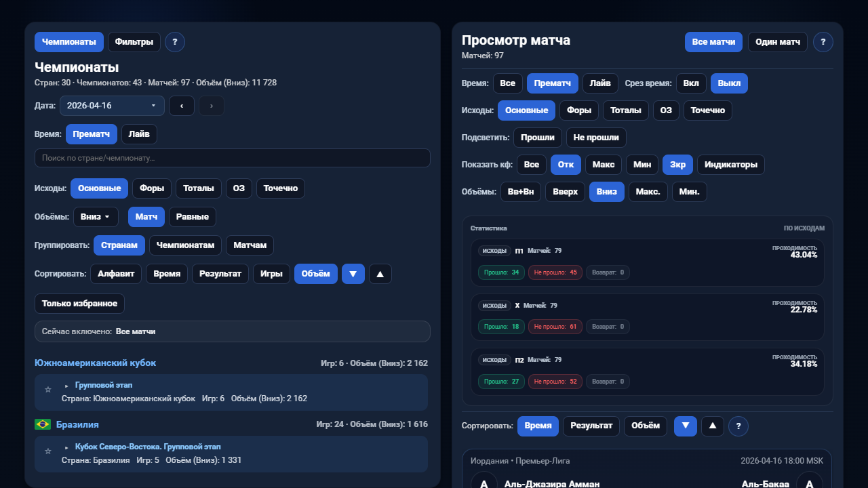Expand Кубок Северо-Востока. Групповой этап row
868x488 pixels.
point(66,447)
